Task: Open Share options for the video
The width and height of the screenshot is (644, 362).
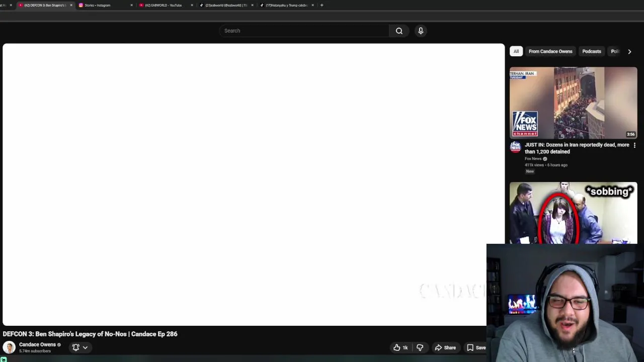Action: [x=445, y=347]
